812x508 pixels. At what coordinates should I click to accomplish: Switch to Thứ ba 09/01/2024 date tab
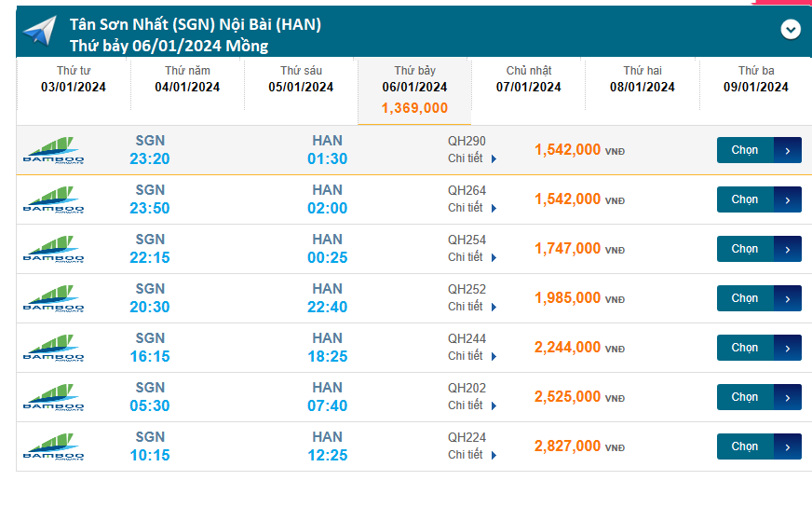click(x=755, y=79)
